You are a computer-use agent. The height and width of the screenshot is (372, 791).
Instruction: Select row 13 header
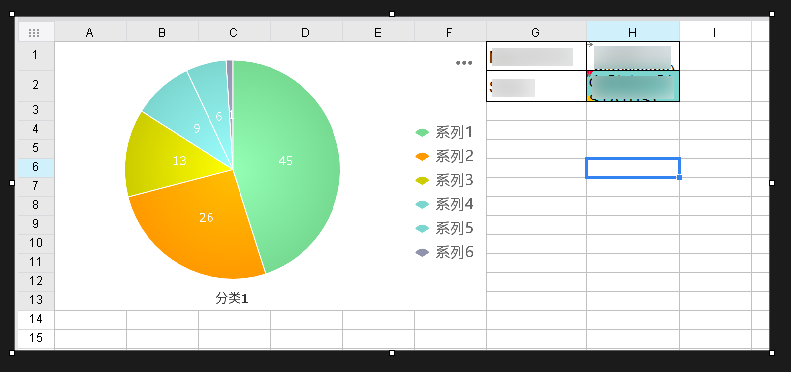(35, 301)
